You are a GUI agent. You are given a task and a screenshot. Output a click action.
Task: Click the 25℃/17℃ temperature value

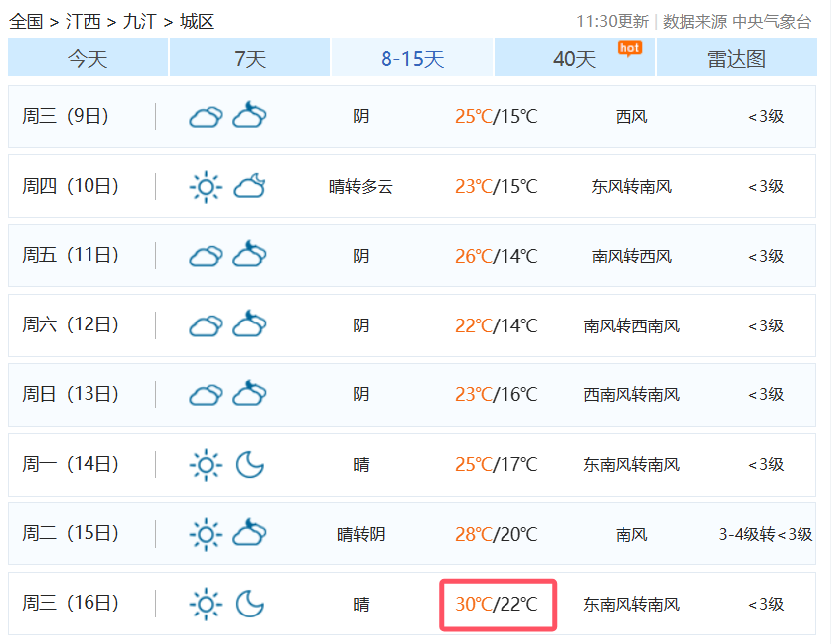tap(497, 464)
